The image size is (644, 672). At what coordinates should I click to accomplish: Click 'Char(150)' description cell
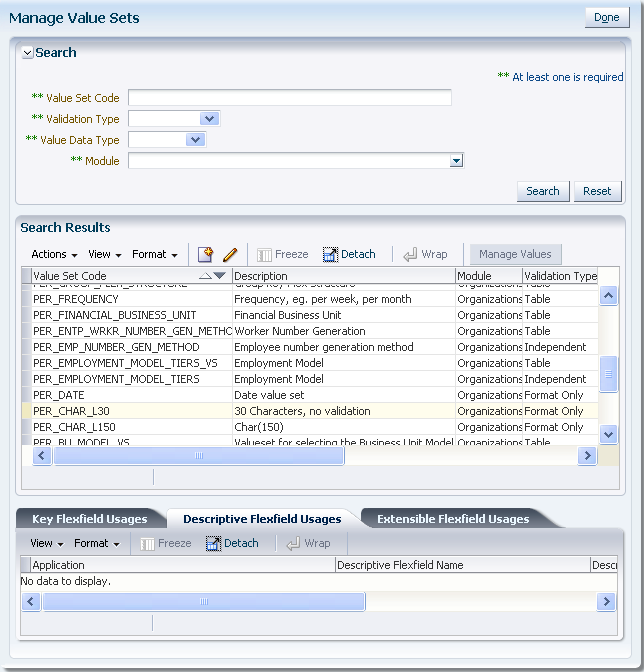pos(344,427)
